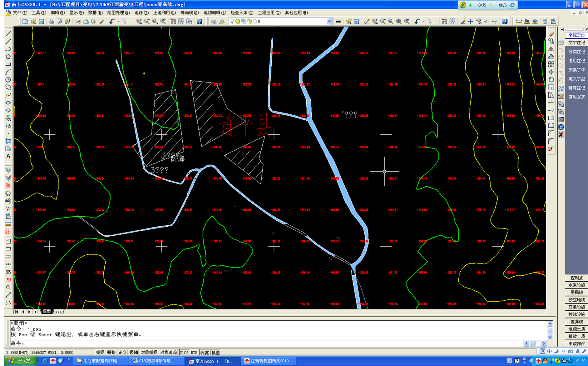Click the Save icon in the left toolbar

pos(41,22)
